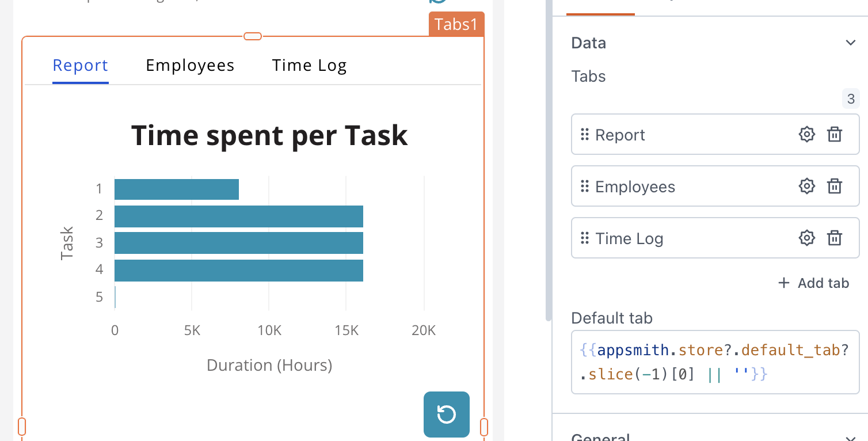
Task: Delete the Report tab entry
Action: pos(835,135)
